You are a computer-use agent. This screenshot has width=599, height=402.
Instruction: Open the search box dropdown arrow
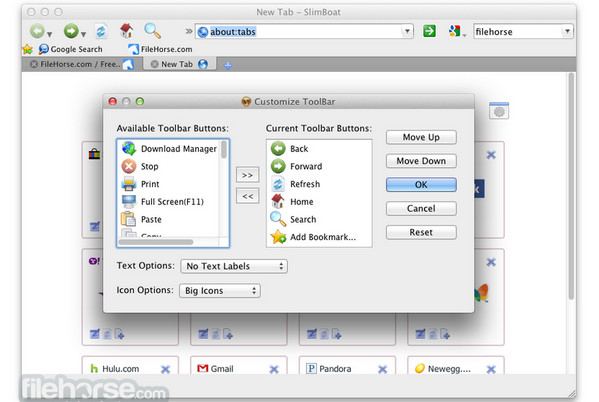point(567,31)
